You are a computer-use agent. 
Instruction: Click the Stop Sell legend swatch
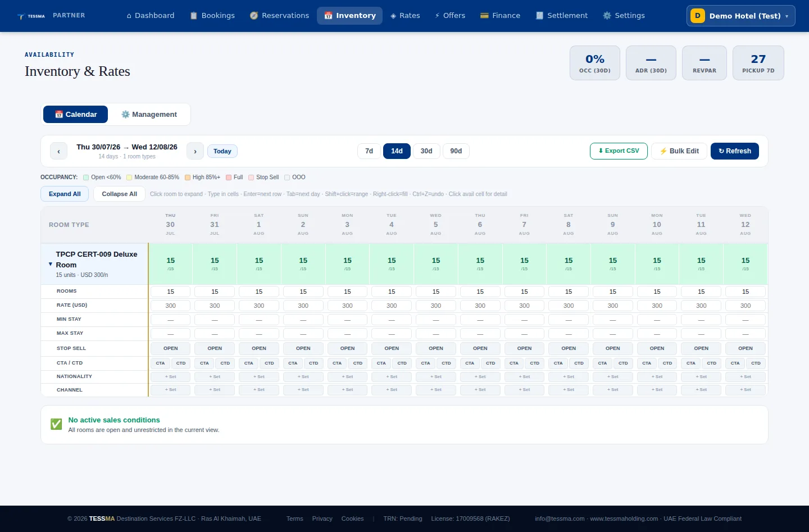[x=251, y=178]
